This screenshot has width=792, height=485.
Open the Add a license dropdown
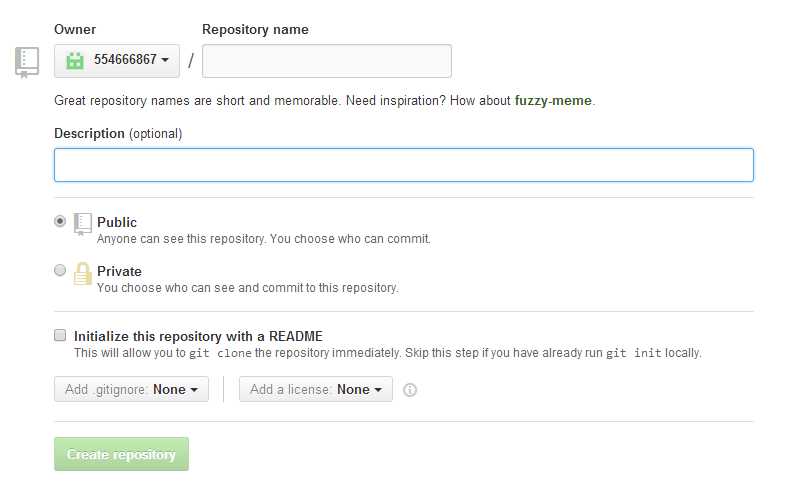tap(316, 389)
